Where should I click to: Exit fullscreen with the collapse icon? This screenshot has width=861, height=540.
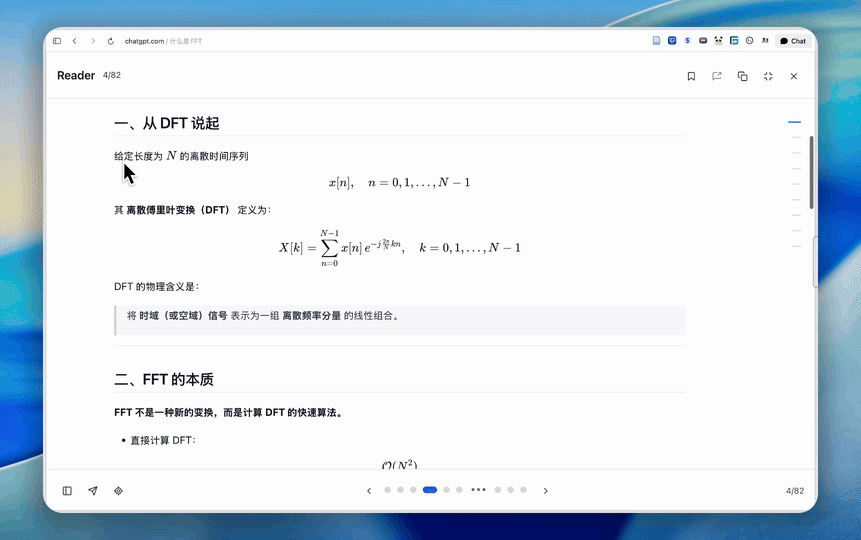point(768,76)
